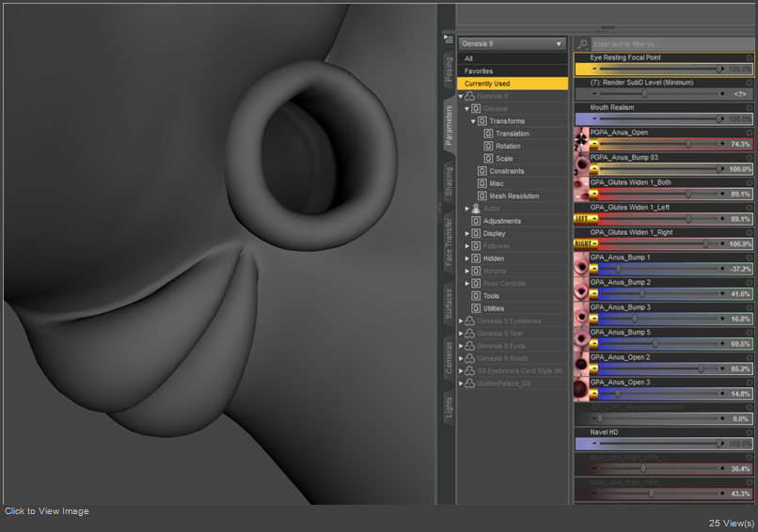Click the minus nudge on Navel HD

tap(594, 444)
